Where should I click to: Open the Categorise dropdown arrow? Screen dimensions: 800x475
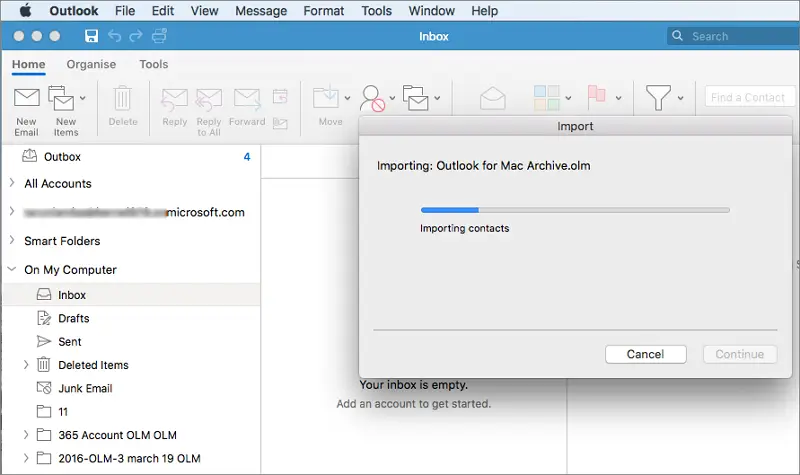(x=568, y=98)
